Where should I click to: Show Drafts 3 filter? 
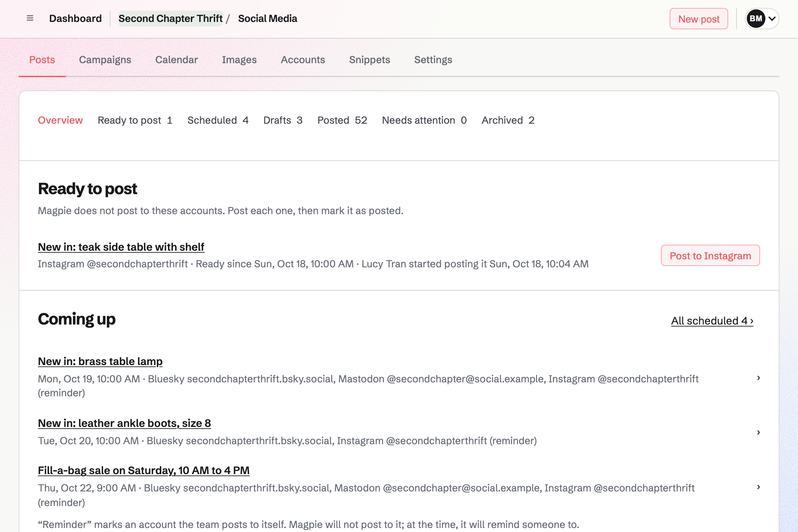(x=283, y=120)
